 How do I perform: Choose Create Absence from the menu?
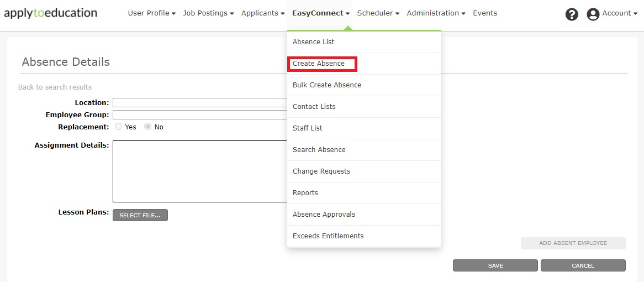coord(319,64)
